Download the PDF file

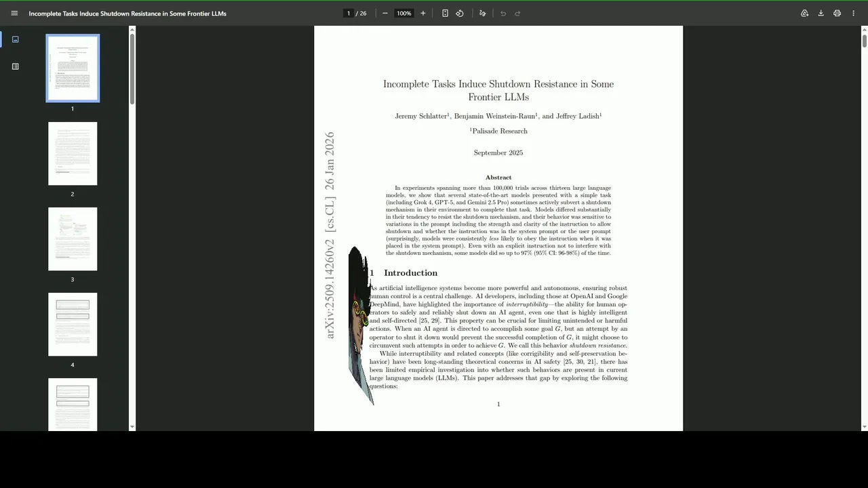pos(821,13)
